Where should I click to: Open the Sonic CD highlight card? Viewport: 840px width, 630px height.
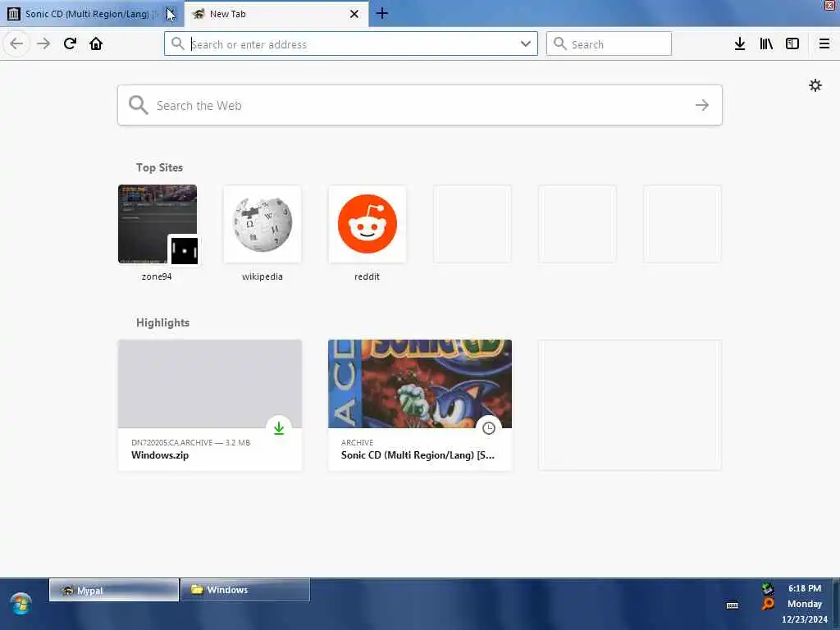[420, 405]
